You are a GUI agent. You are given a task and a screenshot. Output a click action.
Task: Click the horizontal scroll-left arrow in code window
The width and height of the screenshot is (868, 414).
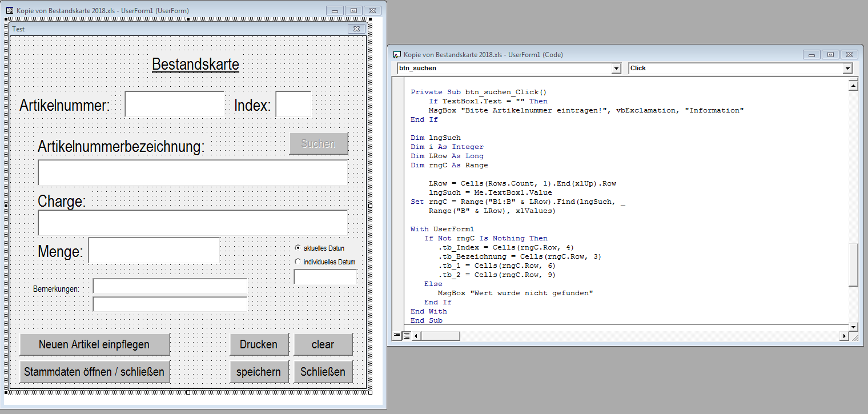pos(415,336)
